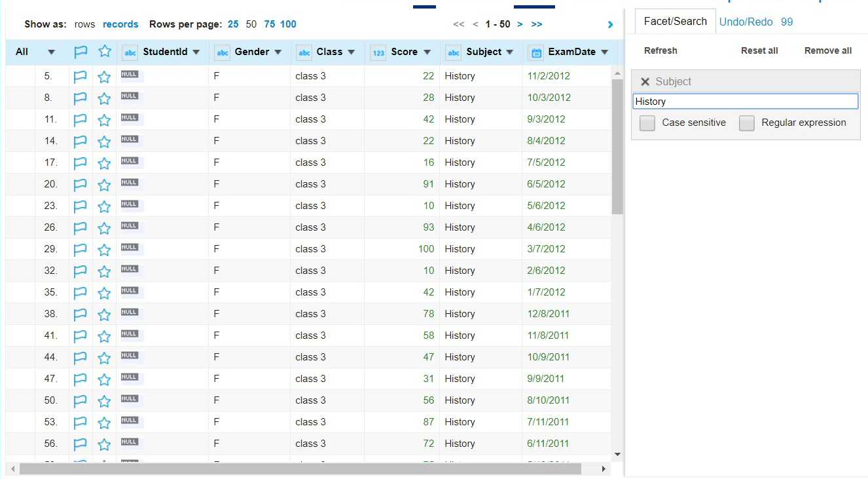This screenshot has width=868, height=479.
Task: Click the flag column header icon
Action: [81, 52]
